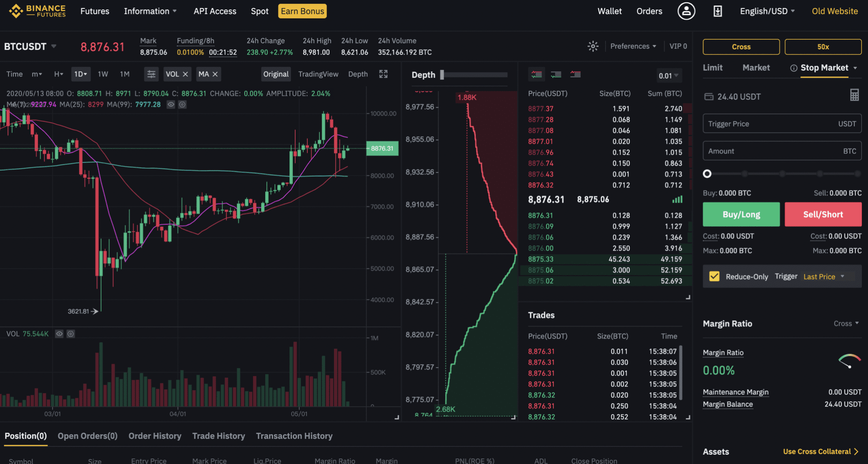Show bids-only order book view icon
The height and width of the screenshot is (464, 868).
click(556, 74)
